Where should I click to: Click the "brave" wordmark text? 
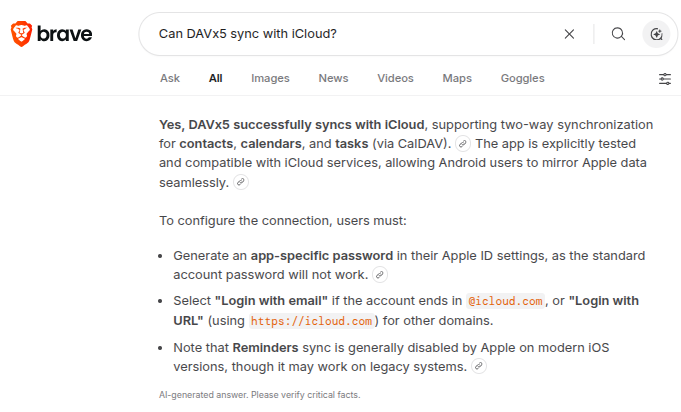64,34
